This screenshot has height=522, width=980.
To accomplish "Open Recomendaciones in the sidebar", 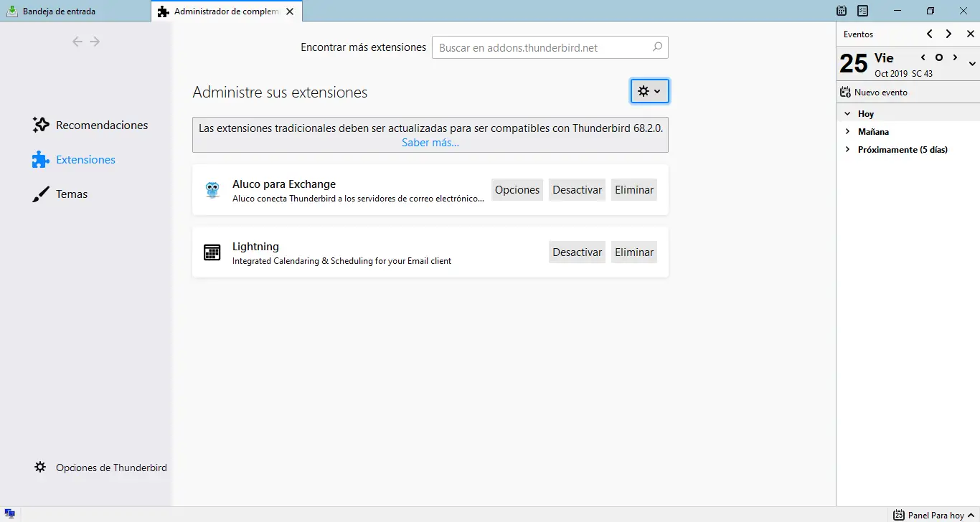I will [x=90, y=125].
